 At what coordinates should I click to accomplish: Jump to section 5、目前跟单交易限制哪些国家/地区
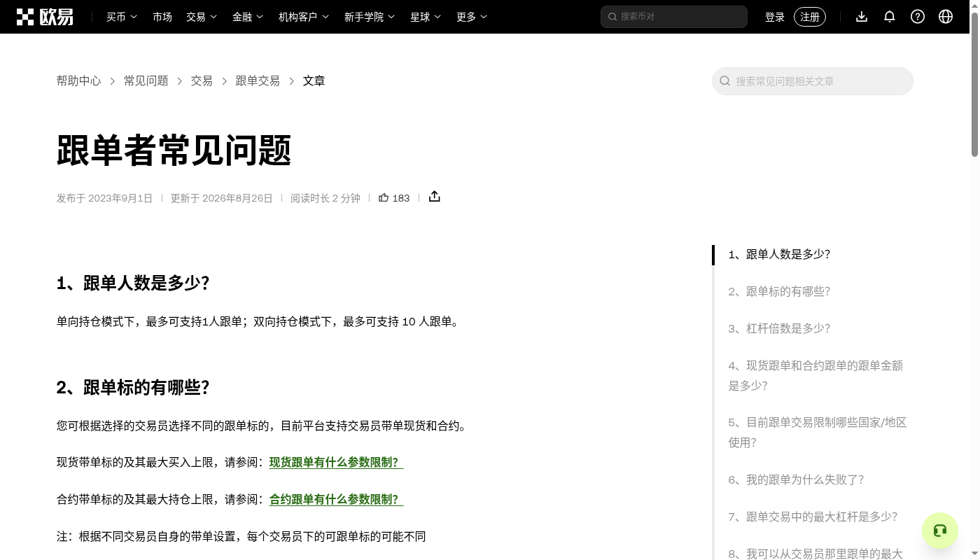(x=818, y=433)
